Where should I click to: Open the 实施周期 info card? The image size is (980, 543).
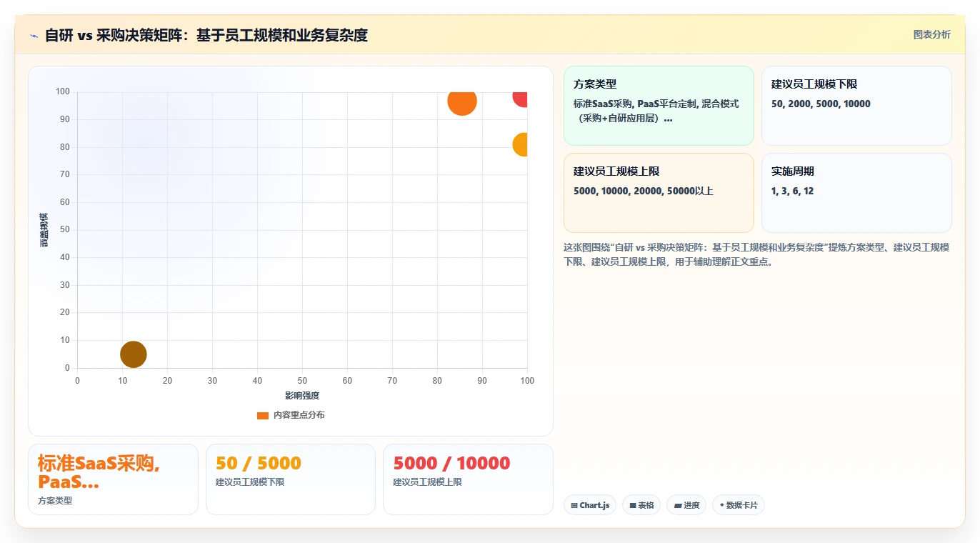[x=856, y=193]
